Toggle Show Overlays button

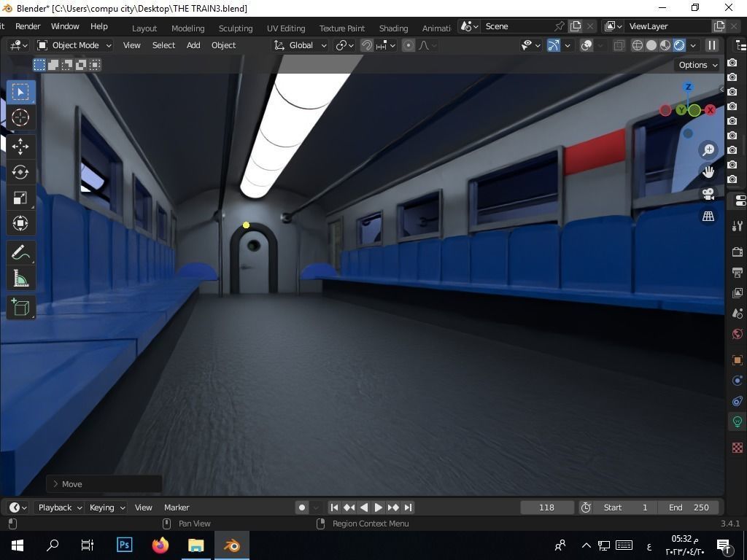pos(587,45)
